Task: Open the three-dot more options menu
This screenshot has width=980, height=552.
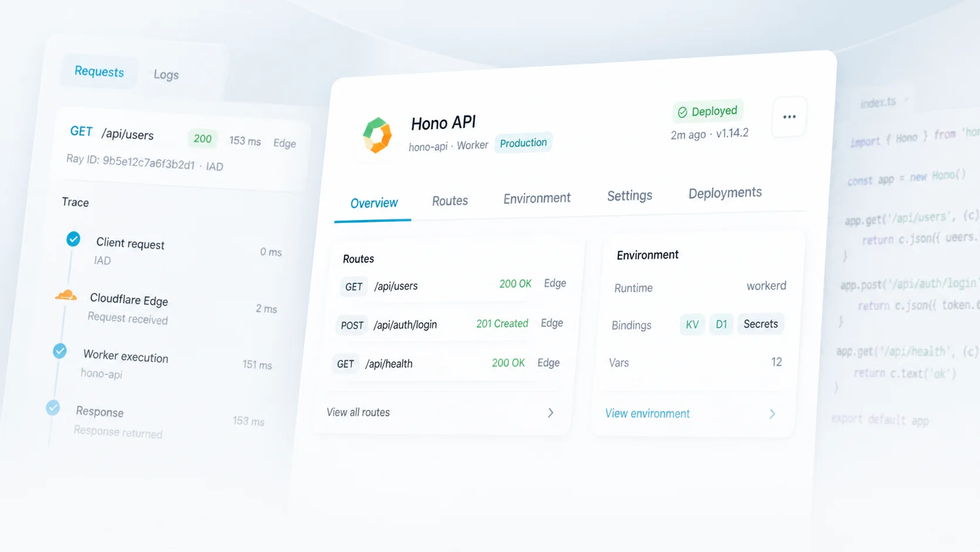Action: pyautogui.click(x=789, y=117)
